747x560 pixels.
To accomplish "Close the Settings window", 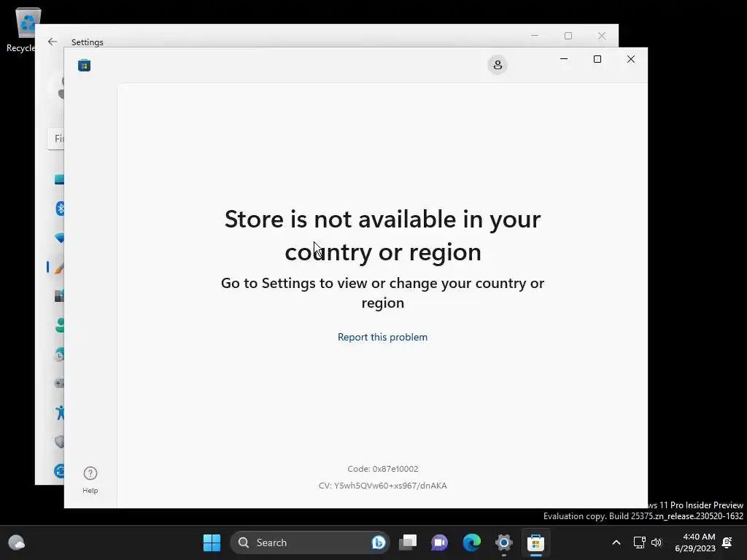I will pyautogui.click(x=602, y=36).
